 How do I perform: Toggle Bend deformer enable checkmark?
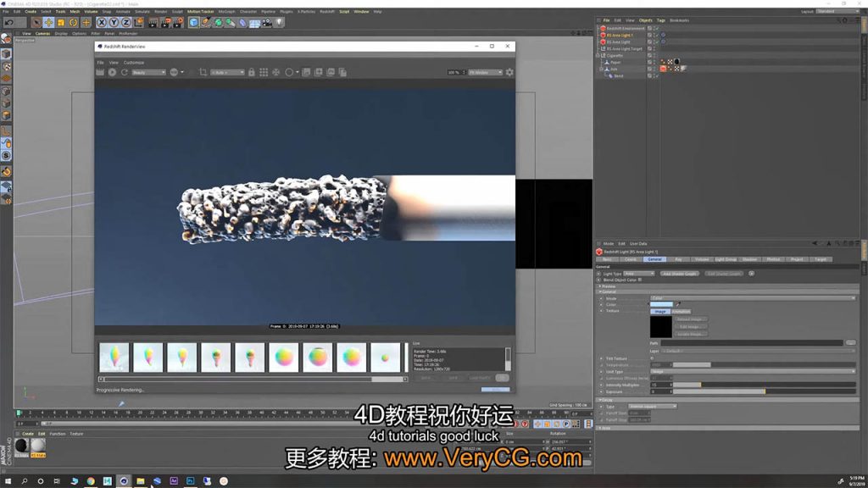coord(657,75)
